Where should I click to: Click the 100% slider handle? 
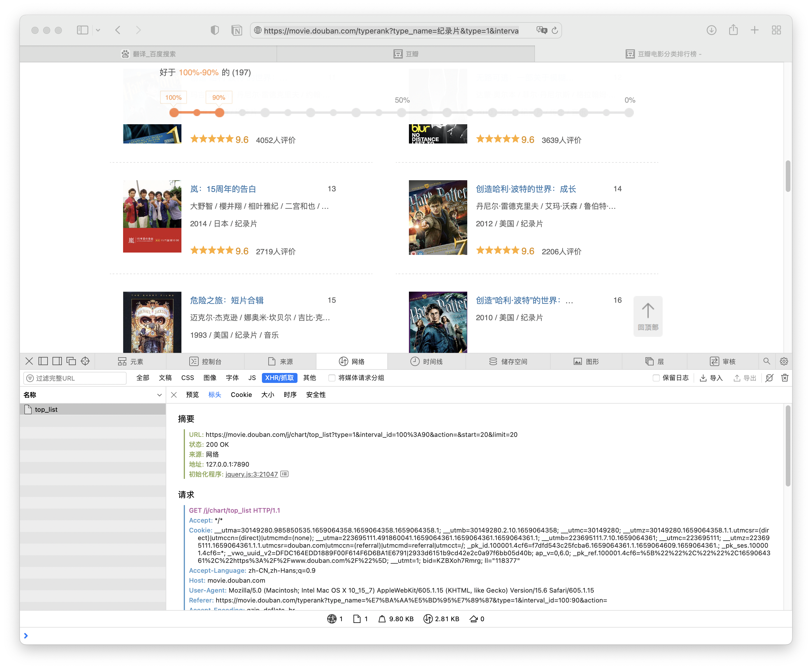pyautogui.click(x=174, y=113)
